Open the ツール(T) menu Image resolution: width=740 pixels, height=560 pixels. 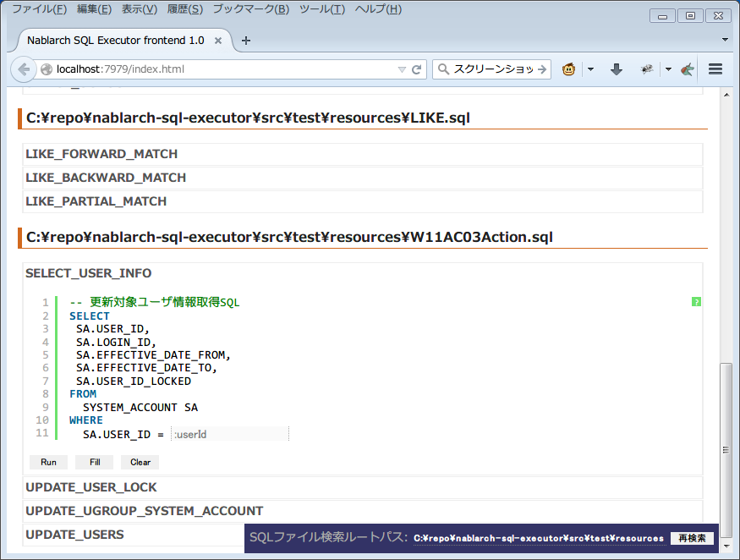pos(322,9)
